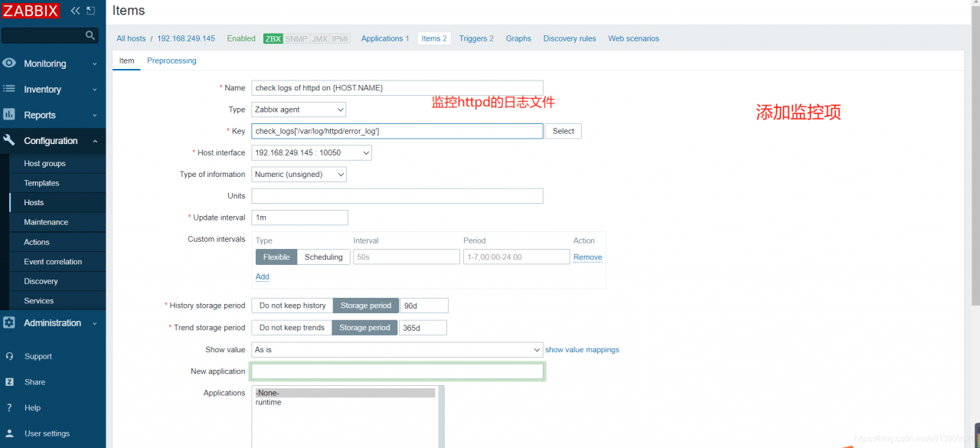The image size is (980, 448).
Task: Click the Administration gear icon
Action: tap(9, 322)
